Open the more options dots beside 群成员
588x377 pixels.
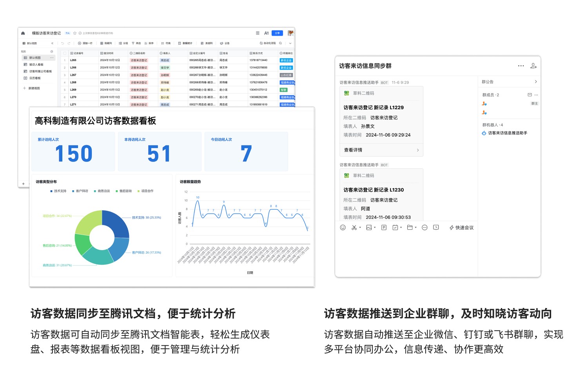pyautogui.click(x=536, y=95)
